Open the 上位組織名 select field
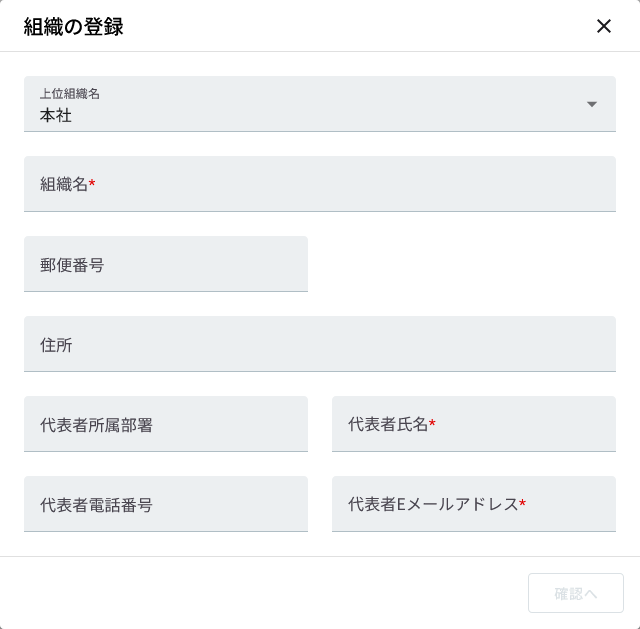Viewport: 640px width, 629px height. 300,104
